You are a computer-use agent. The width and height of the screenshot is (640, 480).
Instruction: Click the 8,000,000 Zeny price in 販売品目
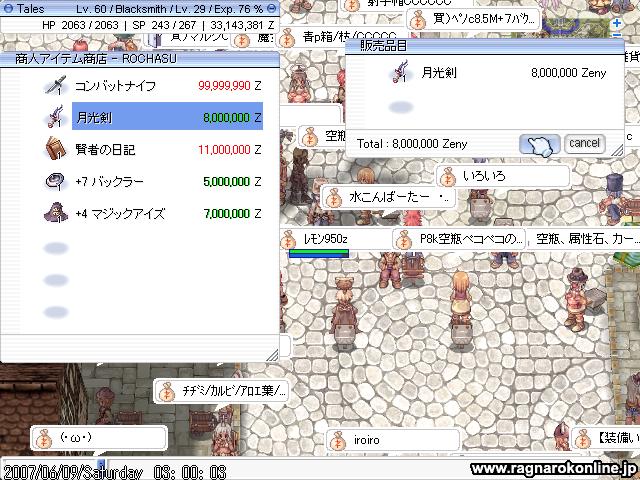[x=569, y=73]
